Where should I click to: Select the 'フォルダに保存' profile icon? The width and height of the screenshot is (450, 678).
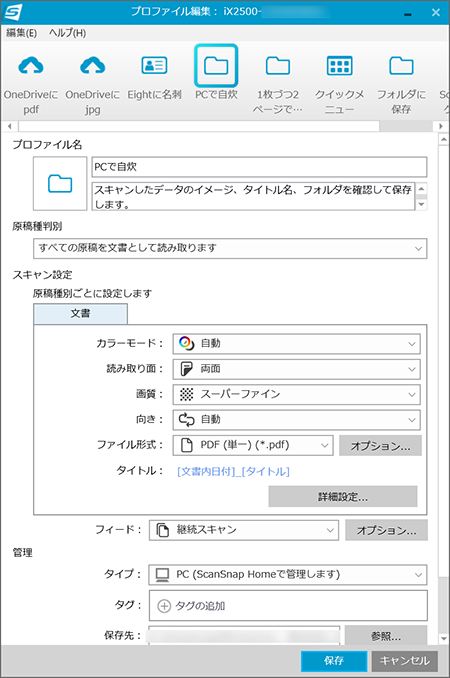[401, 66]
